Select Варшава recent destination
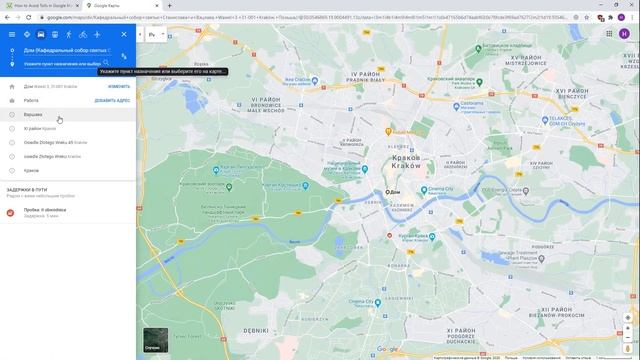This screenshot has width=640, height=360. click(68, 115)
